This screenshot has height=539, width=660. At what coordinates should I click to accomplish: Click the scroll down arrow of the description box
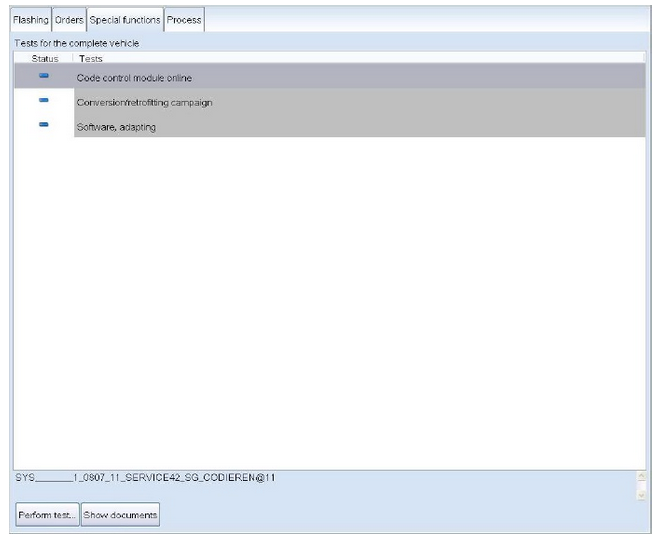[x=641, y=496]
